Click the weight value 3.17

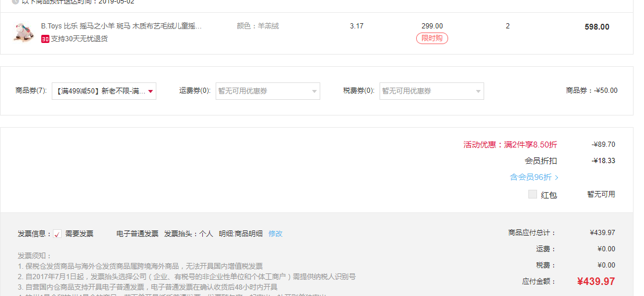click(356, 26)
